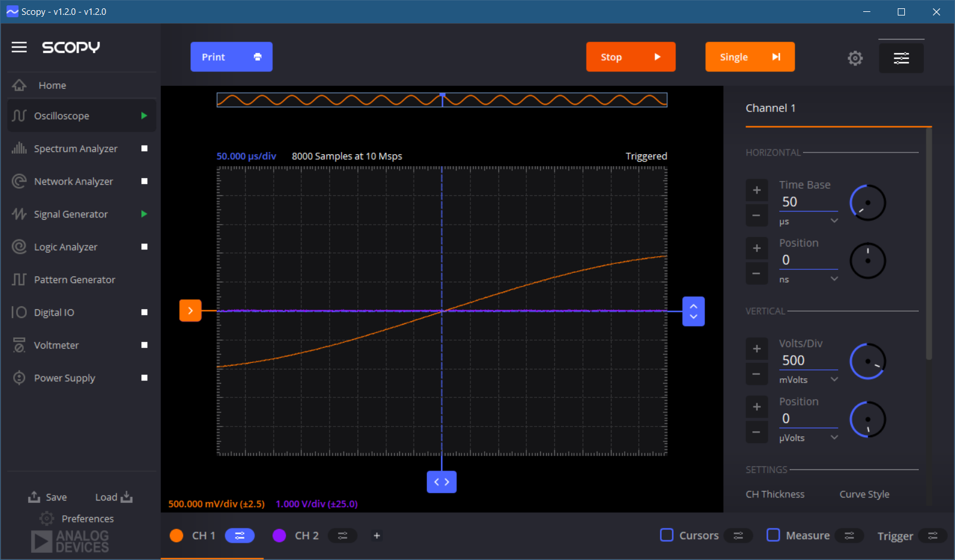Enable the Cursors checkbox
955x560 pixels.
[666, 536]
